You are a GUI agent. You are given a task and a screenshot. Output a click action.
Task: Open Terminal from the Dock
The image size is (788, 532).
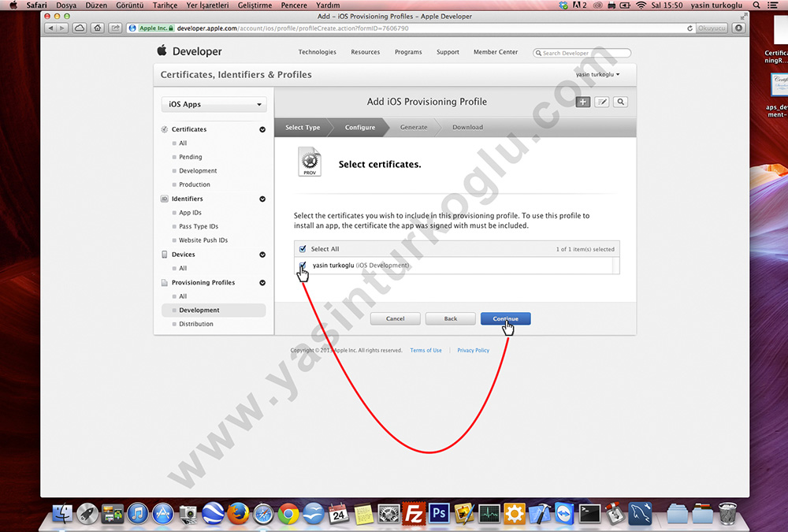coord(589,514)
